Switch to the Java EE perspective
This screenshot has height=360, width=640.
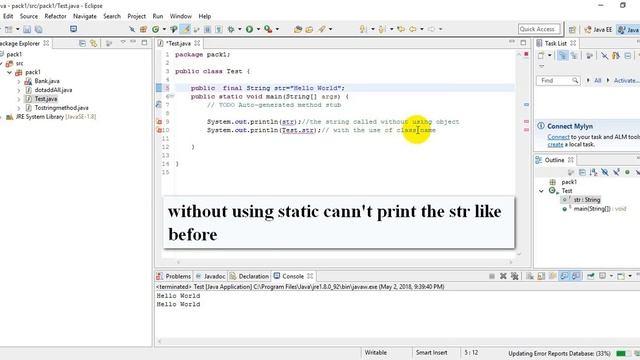[598, 29]
